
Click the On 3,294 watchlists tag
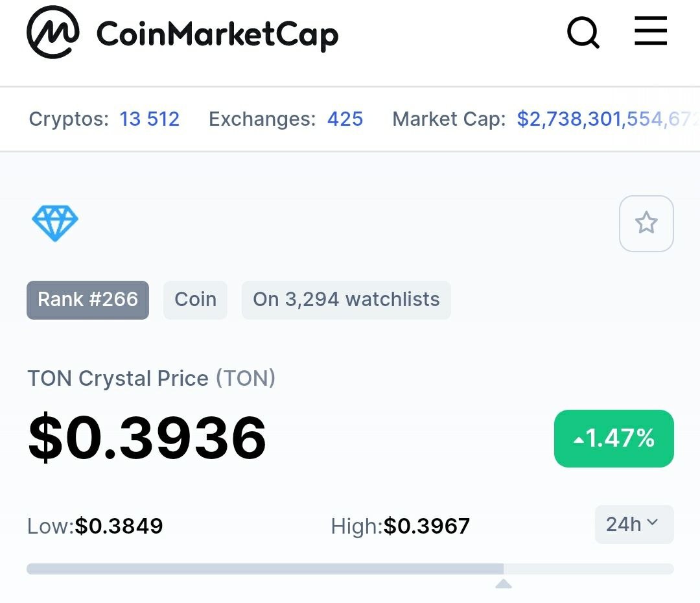tap(346, 300)
